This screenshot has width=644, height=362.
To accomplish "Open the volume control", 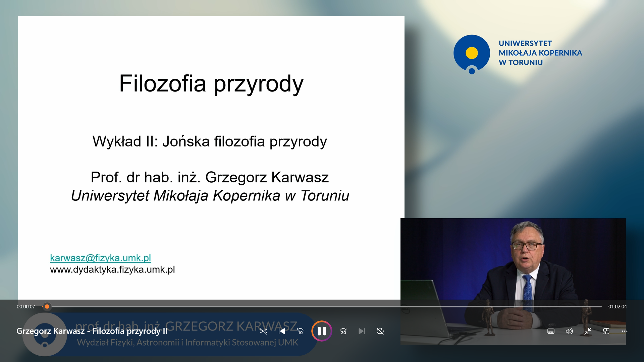I will (569, 331).
